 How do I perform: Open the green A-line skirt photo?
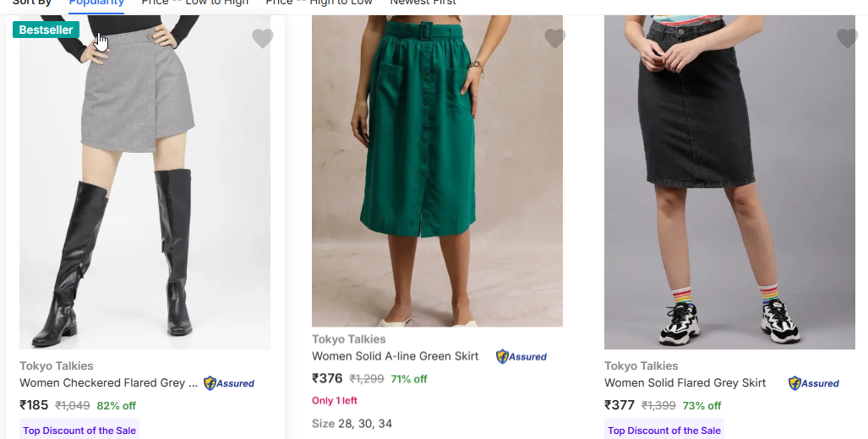(437, 169)
